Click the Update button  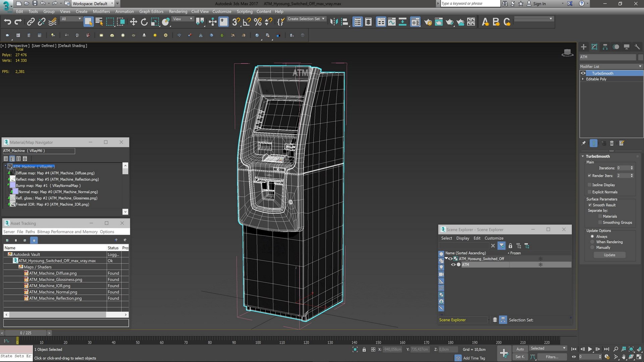pyautogui.click(x=609, y=255)
